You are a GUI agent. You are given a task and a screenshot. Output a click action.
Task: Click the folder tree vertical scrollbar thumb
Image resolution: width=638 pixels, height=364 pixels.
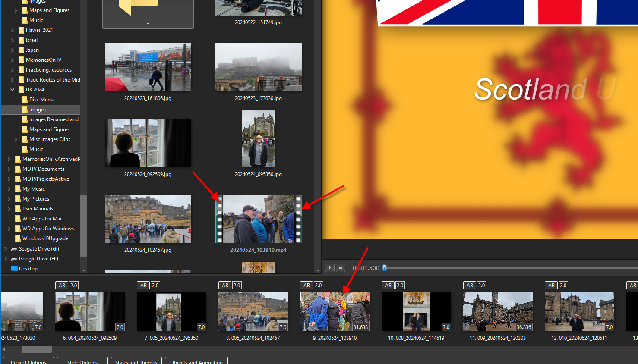point(84,226)
